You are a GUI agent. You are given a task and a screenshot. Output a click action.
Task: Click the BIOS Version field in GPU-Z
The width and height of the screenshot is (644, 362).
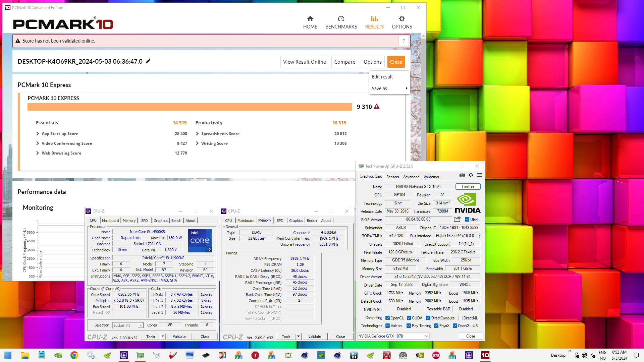tap(418, 219)
